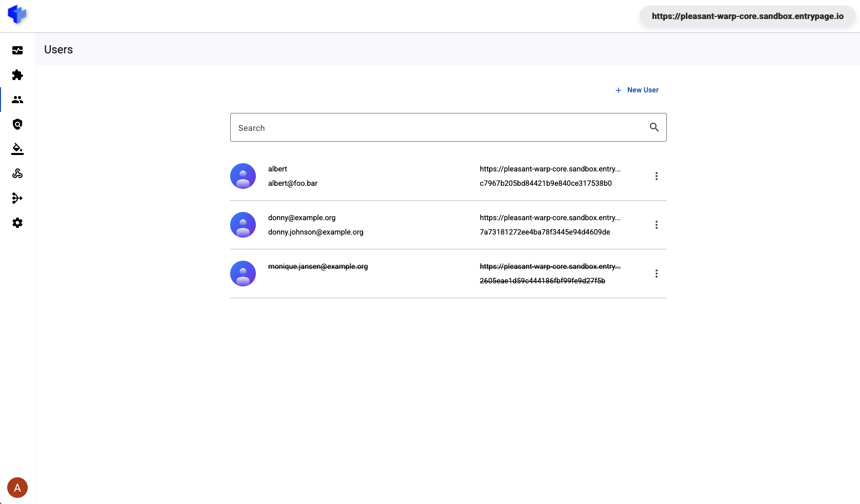This screenshot has height=504, width=860.
Task: Open the settings gear in sidebar
Action: click(x=17, y=223)
